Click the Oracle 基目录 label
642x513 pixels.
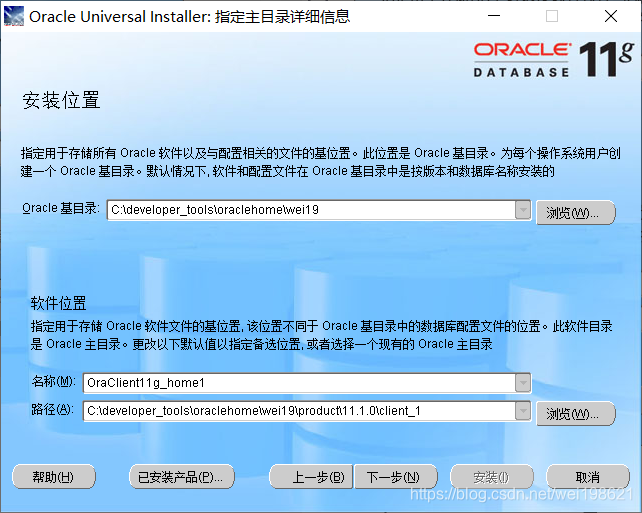click(61, 208)
